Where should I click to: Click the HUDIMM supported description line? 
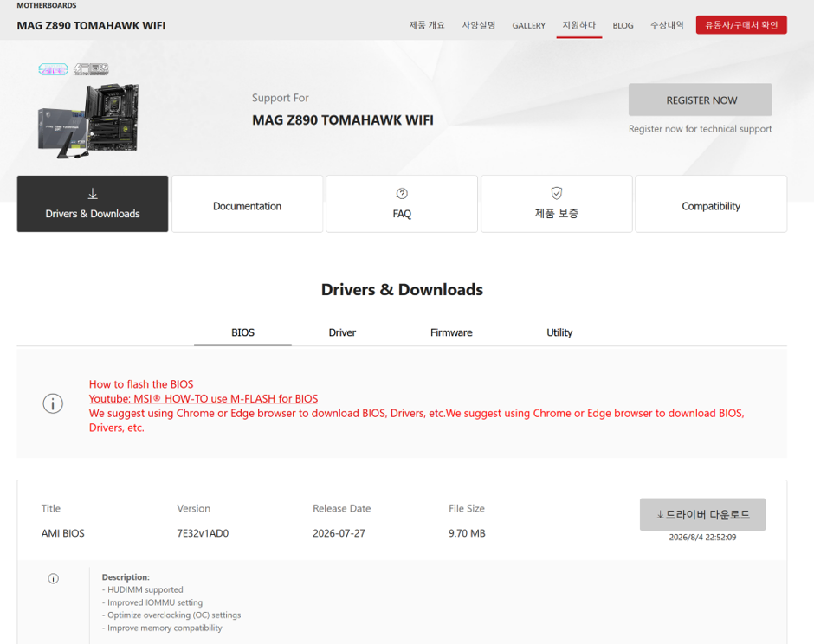(x=143, y=590)
